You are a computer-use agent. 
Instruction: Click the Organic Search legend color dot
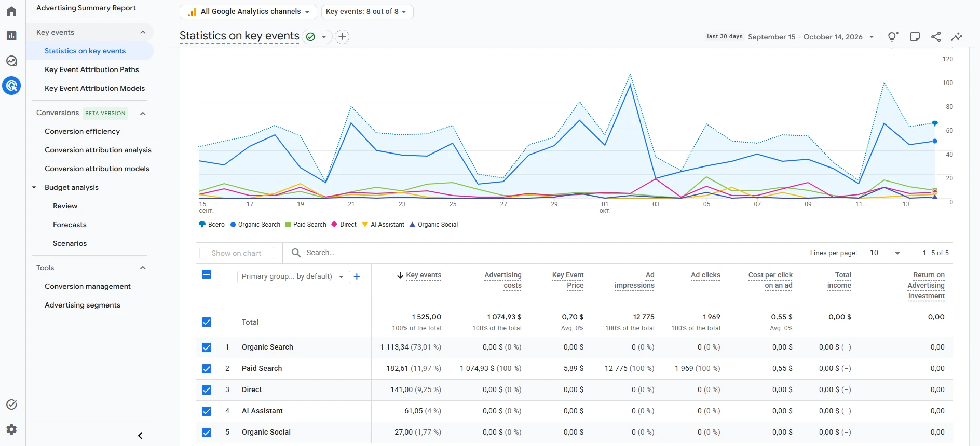coord(233,225)
